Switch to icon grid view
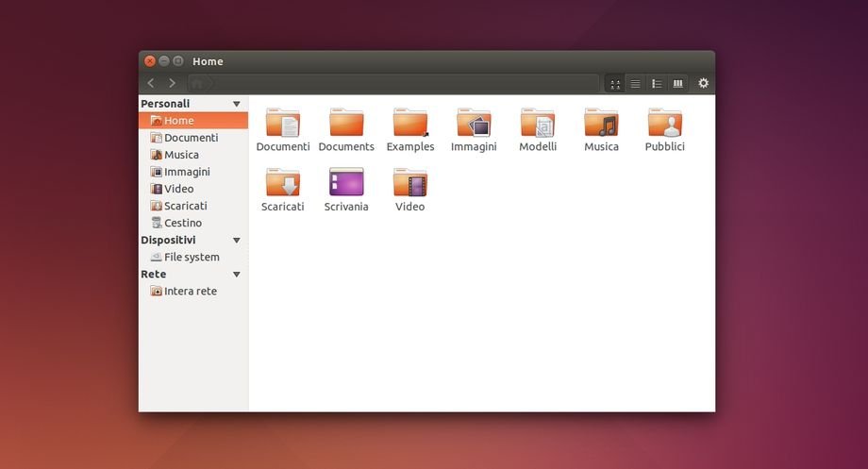 point(615,84)
